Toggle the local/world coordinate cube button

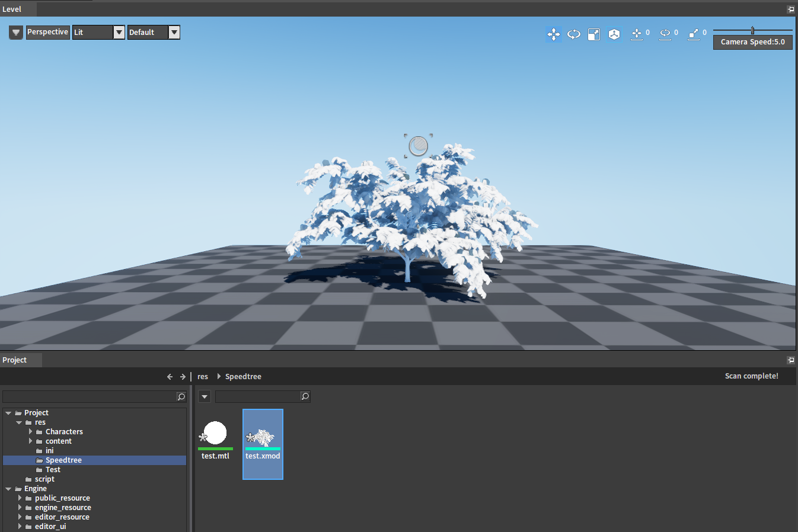click(614, 34)
